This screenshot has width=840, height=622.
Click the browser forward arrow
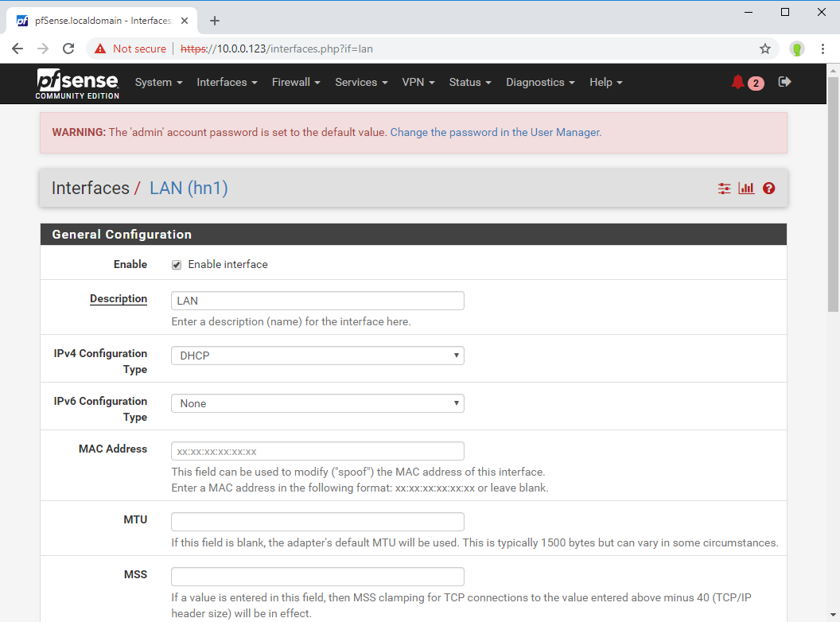(x=43, y=49)
